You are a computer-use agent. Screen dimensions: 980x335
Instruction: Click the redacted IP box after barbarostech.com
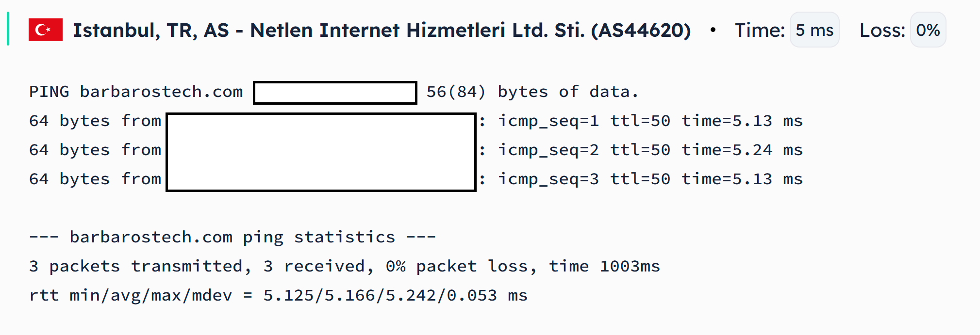[x=335, y=93]
